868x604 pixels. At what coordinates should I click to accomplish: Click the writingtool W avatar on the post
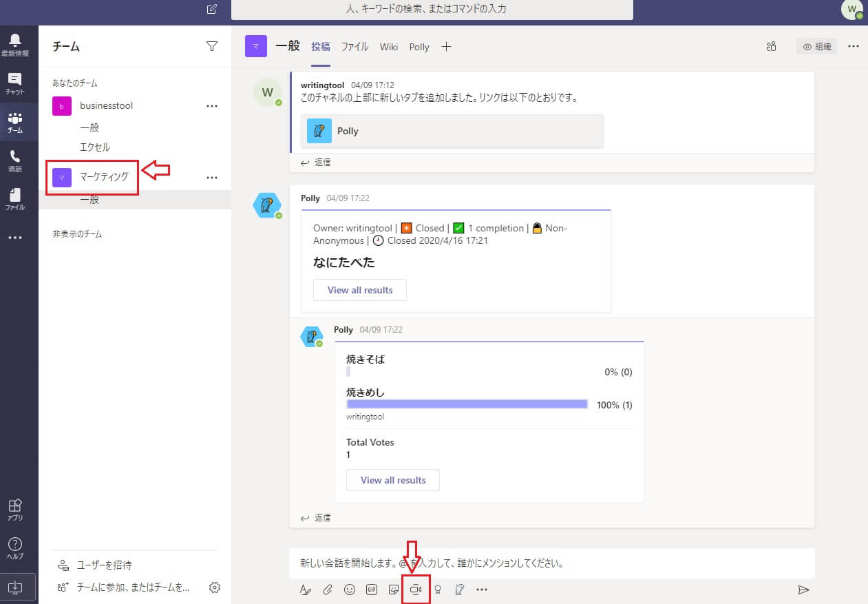tap(268, 92)
